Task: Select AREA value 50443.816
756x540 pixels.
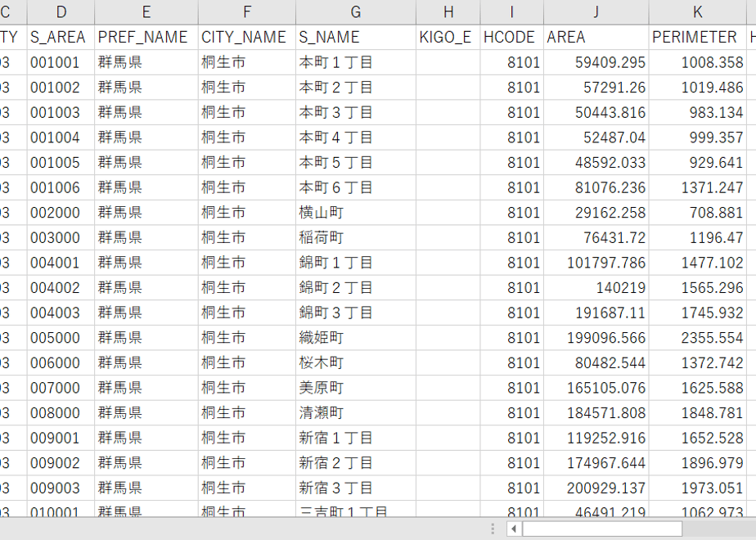Action: click(596, 112)
